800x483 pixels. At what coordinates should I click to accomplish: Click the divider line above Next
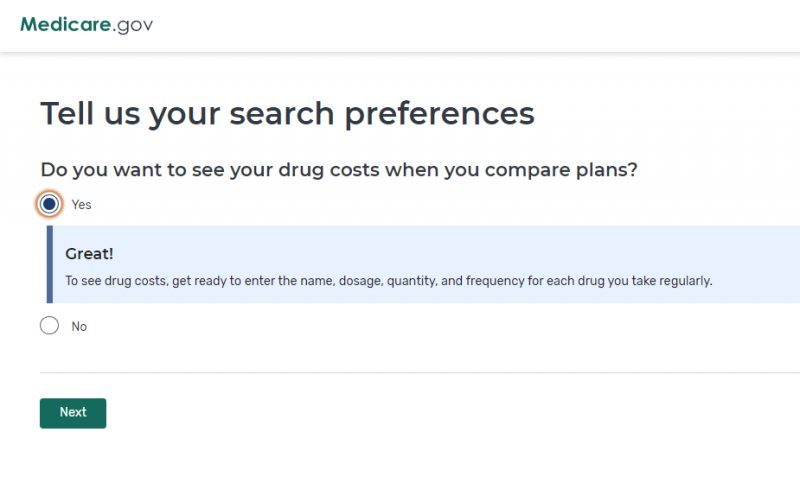420,372
